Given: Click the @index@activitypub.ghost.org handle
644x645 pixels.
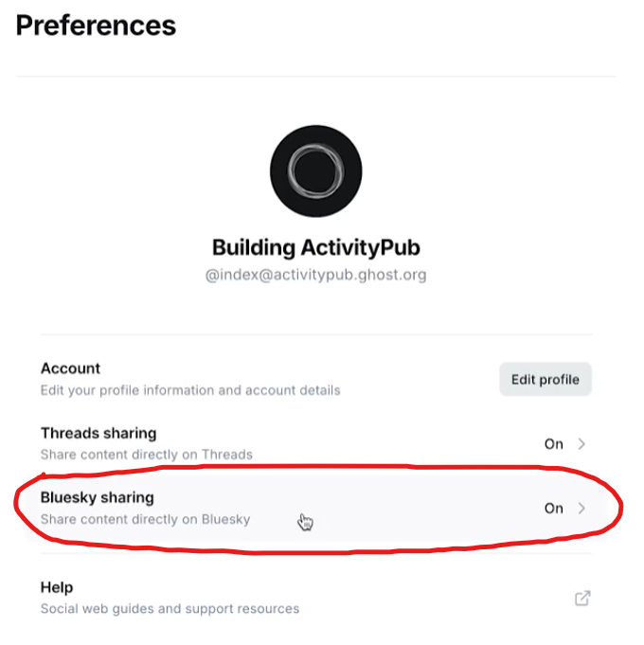Looking at the screenshot, I should tap(315, 276).
